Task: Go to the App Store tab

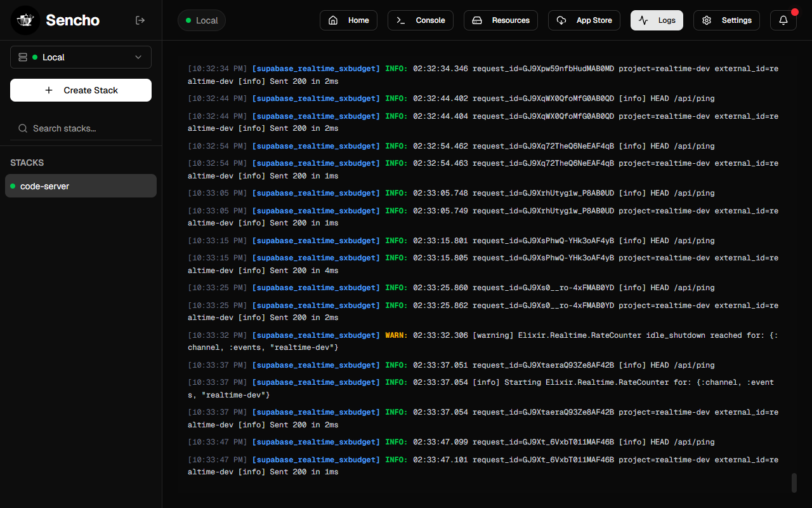Action: tap(584, 20)
